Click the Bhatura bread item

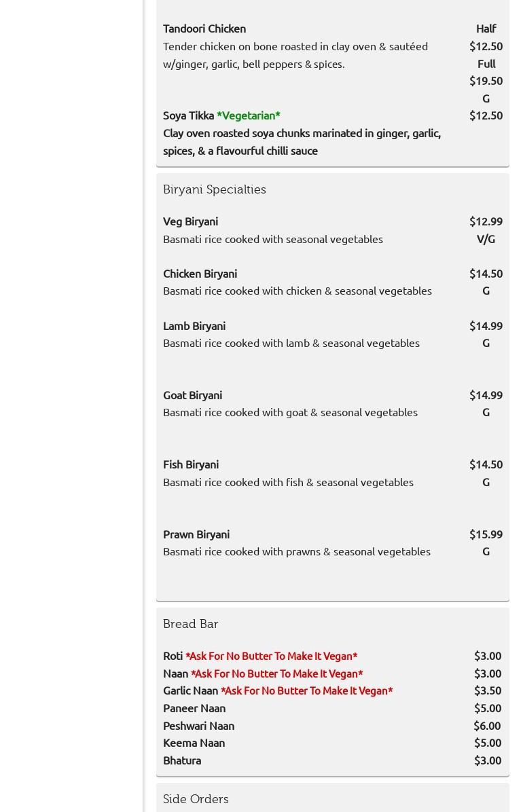pyautogui.click(x=182, y=760)
